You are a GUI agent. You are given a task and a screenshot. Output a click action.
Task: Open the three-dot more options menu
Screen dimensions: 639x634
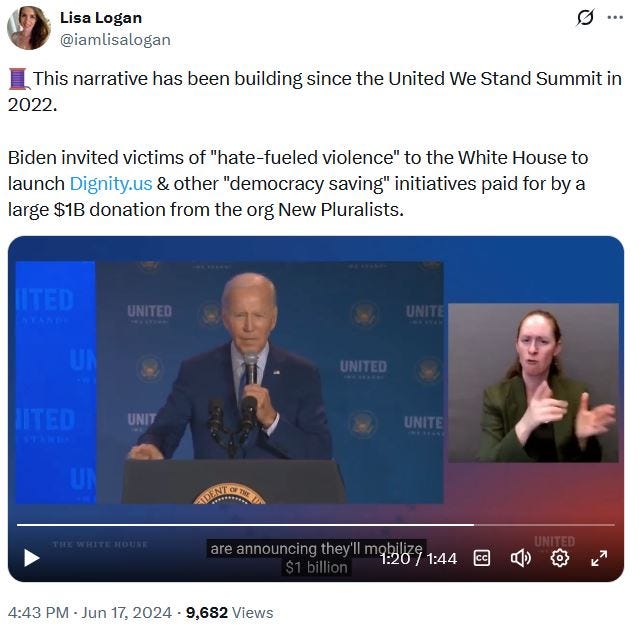pyautogui.click(x=615, y=18)
